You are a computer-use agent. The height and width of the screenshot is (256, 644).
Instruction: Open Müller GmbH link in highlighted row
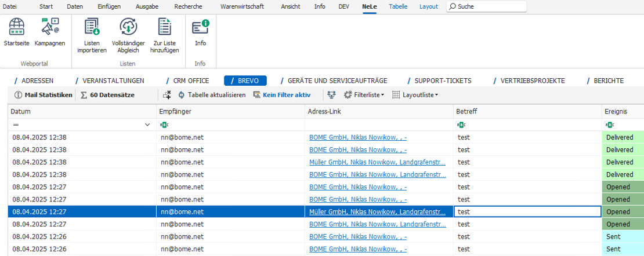coord(378,212)
